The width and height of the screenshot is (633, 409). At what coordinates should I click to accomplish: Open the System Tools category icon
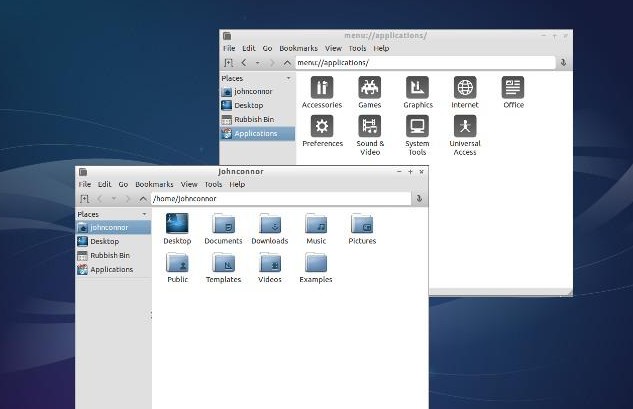click(x=417, y=127)
